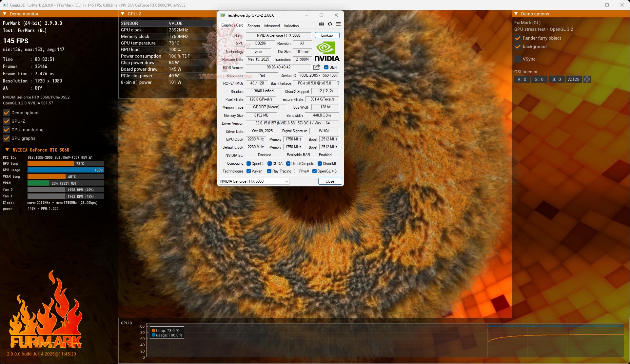Adjust the OSI bgcolor R value field
Image resolution: width=630 pixels, height=364 pixels.
coord(522,79)
